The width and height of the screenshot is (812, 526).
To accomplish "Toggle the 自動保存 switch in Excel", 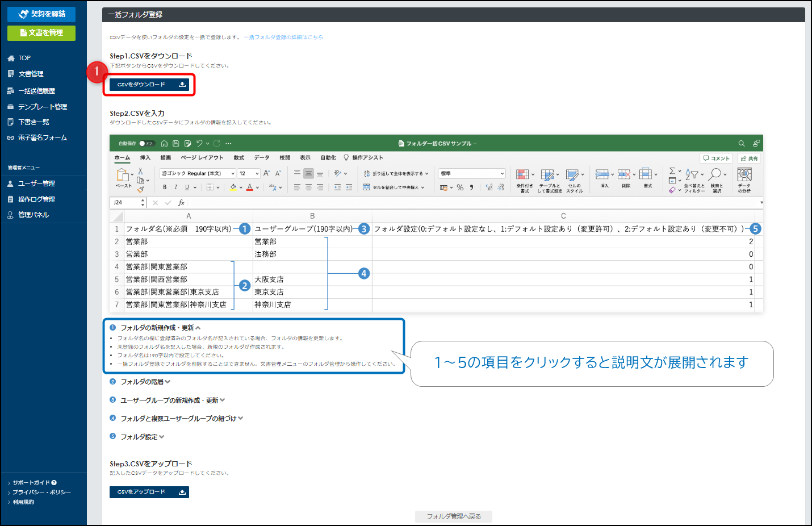I will click(147, 143).
